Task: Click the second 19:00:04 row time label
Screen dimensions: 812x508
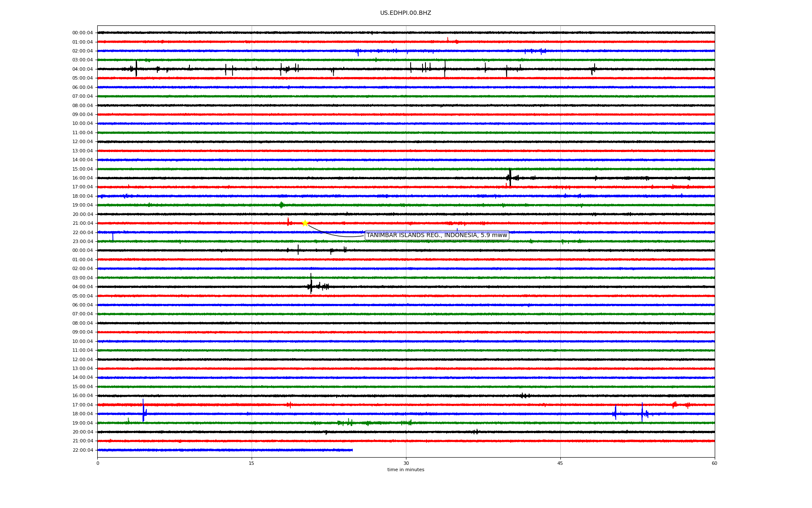Action: 82,423
